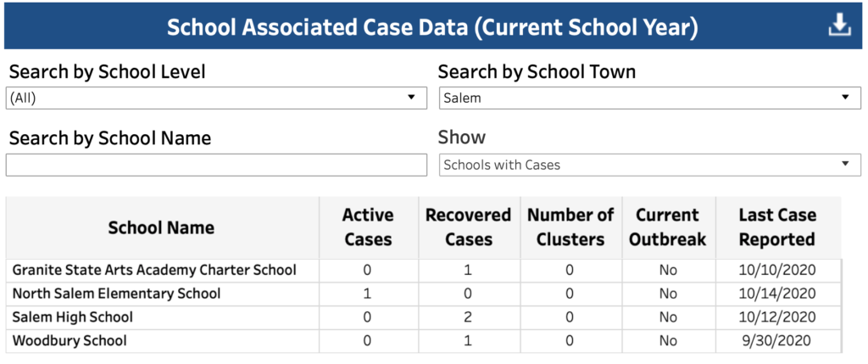Select the Woodbury School row

(424, 340)
